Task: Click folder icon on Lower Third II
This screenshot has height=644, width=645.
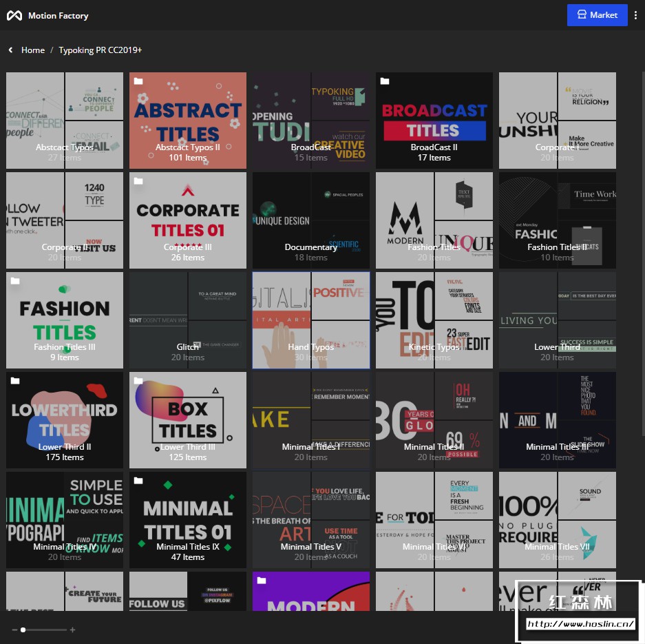Action: point(15,381)
